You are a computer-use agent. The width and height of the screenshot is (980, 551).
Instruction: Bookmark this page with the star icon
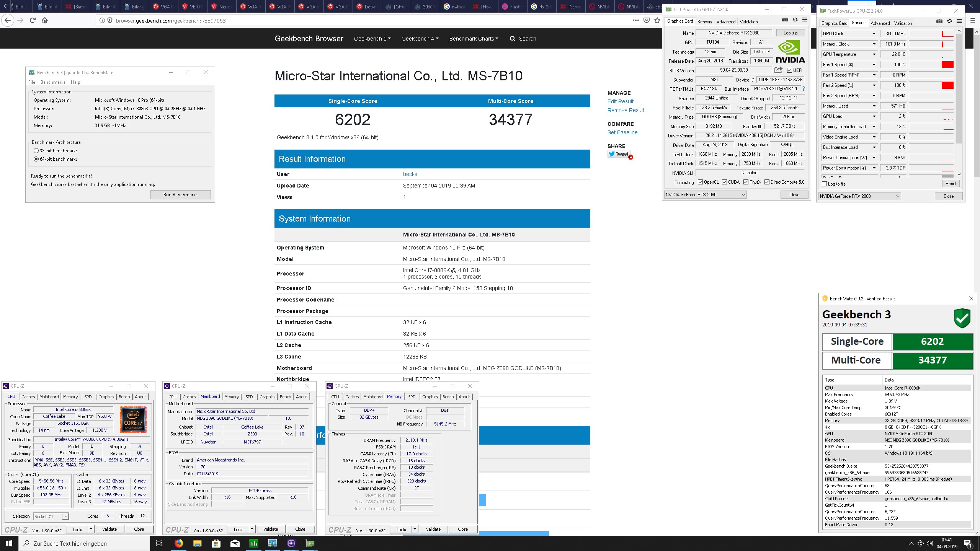point(657,21)
